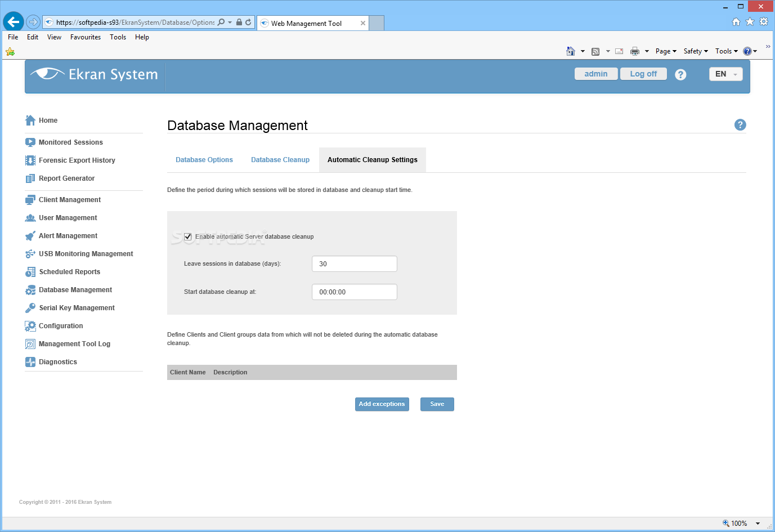Click the browser Home command bar icon

click(571, 51)
